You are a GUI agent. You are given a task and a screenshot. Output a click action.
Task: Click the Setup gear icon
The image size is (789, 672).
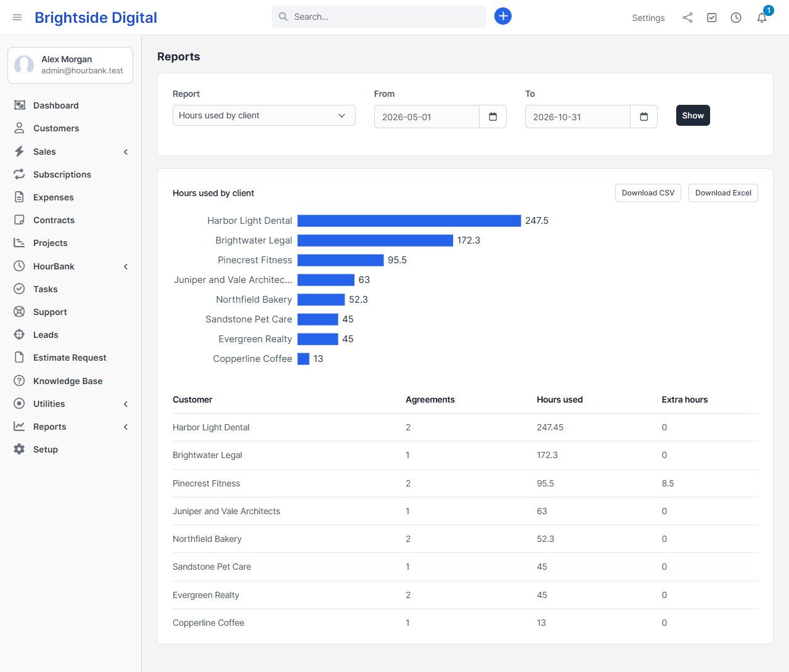[x=20, y=449]
